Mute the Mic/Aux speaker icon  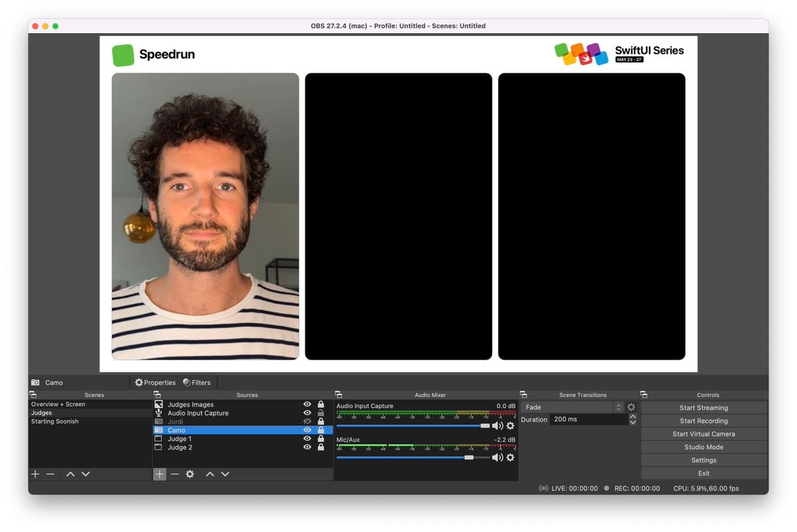(497, 458)
